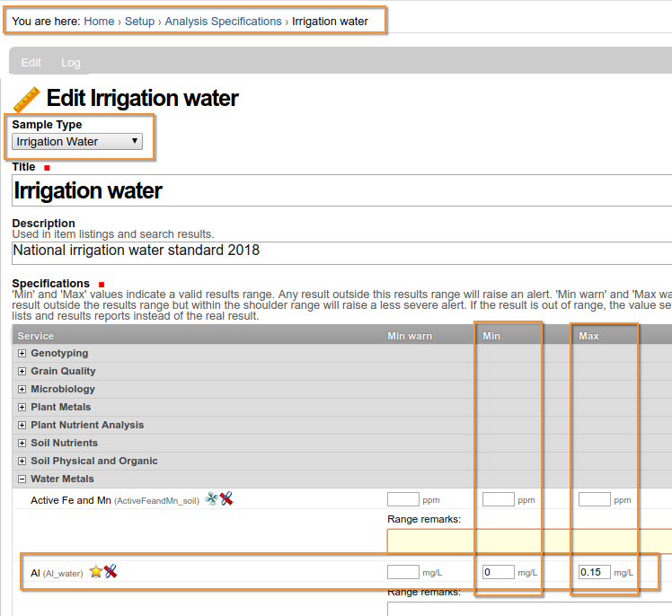Click the Al Max value field

click(x=594, y=572)
